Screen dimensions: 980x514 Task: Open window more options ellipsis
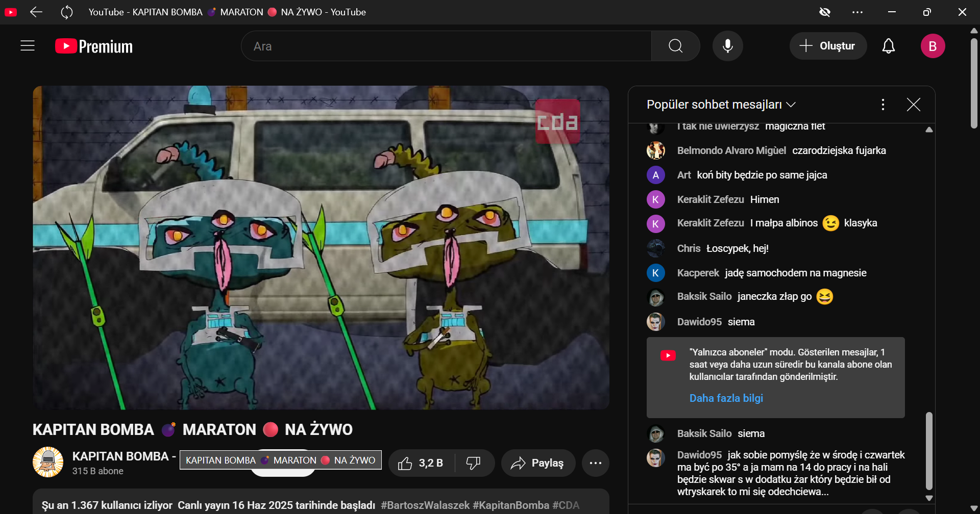click(857, 12)
